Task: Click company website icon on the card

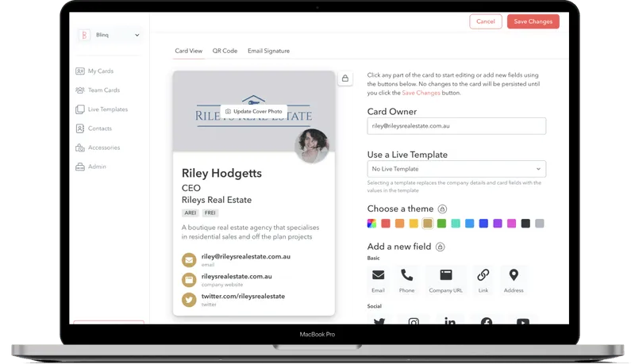Action: (189, 280)
